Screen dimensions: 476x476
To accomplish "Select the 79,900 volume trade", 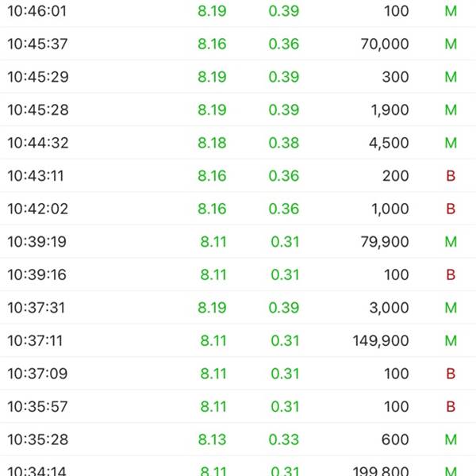I will [238, 242].
